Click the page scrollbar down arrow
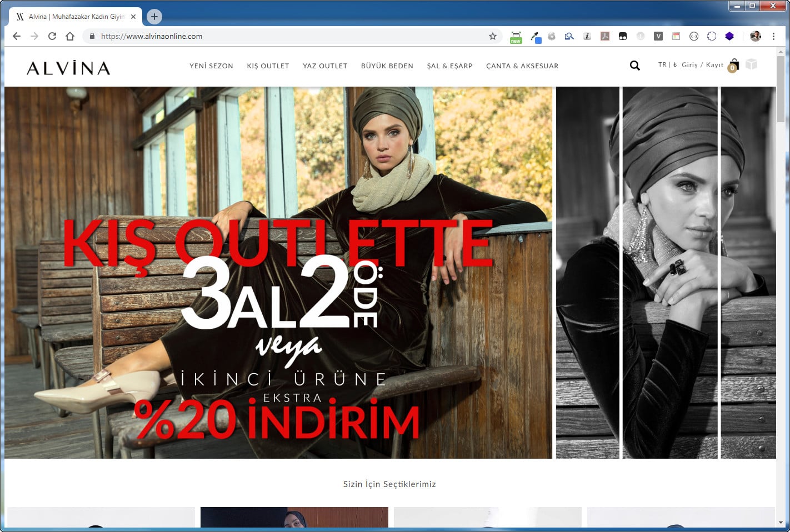Viewport: 790px width, 532px height. pos(781,523)
